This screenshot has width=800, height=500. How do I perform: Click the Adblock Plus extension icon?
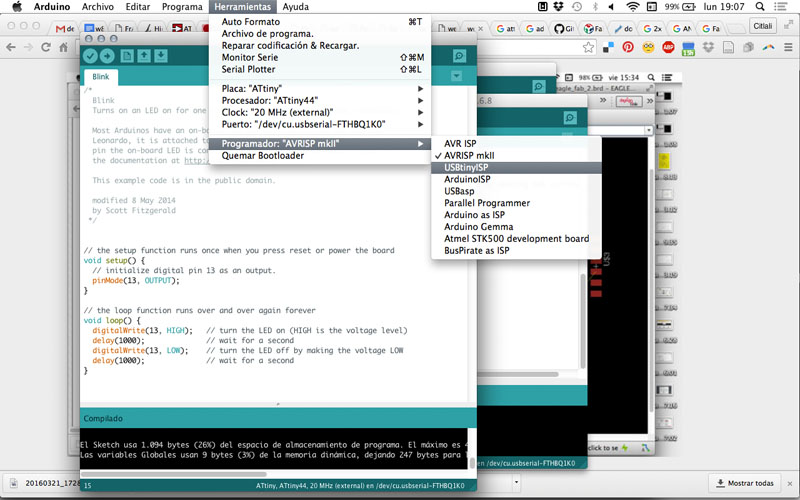pos(668,47)
